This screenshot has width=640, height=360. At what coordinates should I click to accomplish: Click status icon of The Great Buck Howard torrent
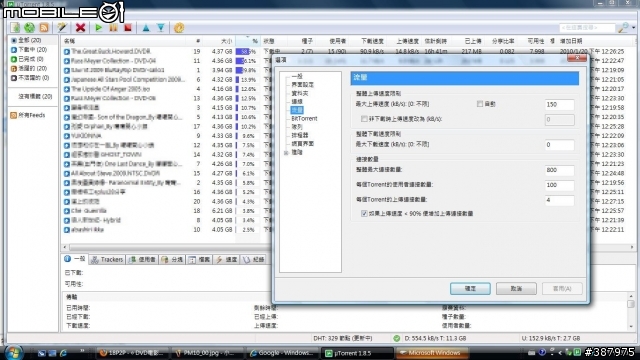coord(67,51)
